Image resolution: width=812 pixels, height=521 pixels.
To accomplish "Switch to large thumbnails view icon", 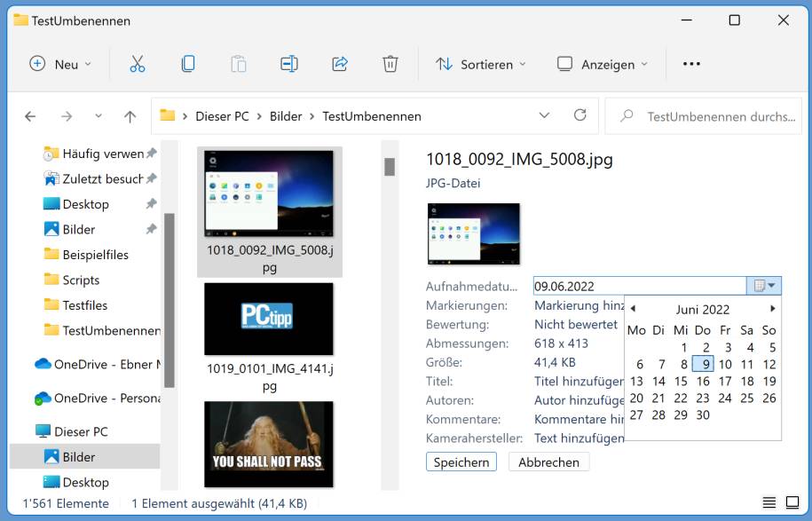I will (x=791, y=503).
